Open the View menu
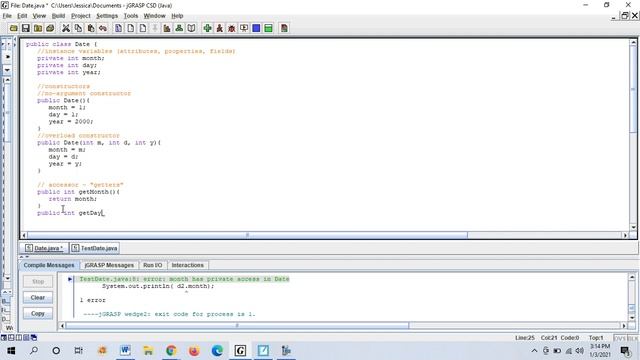Viewport: 640px width, 360px height. tap(39, 16)
